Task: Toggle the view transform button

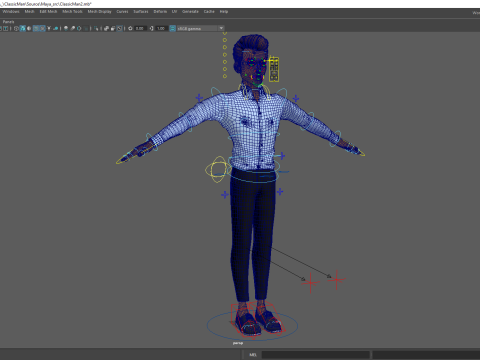Action: click(x=172, y=28)
